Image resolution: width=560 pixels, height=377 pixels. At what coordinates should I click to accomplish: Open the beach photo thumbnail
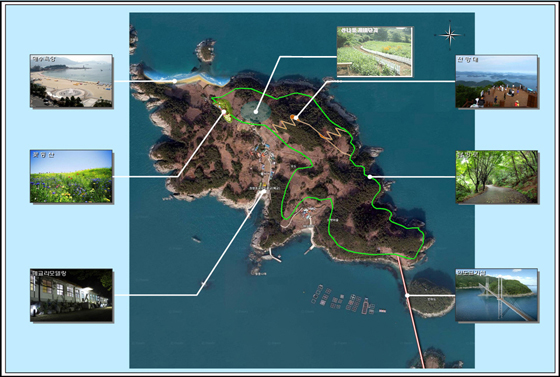click(x=71, y=81)
